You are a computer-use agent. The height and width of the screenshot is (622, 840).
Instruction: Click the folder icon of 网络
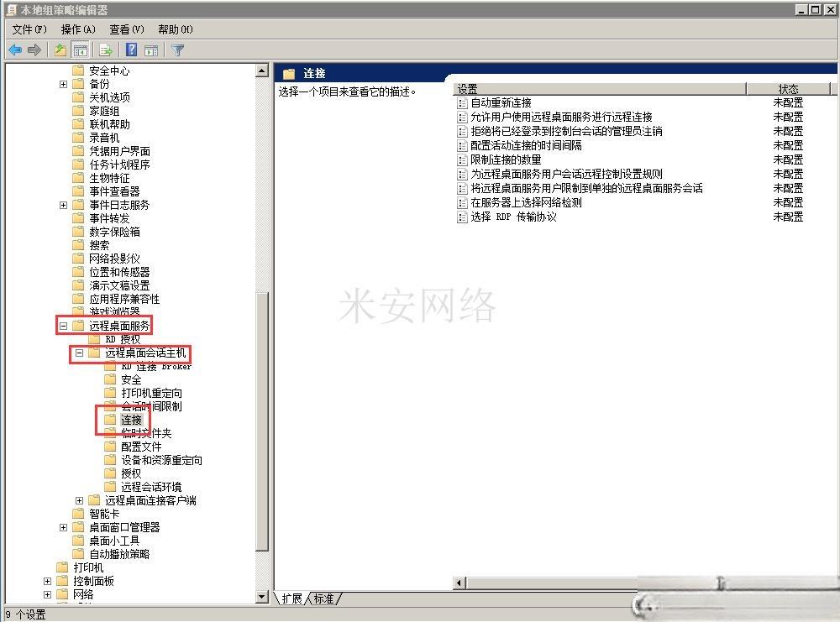tap(63, 594)
